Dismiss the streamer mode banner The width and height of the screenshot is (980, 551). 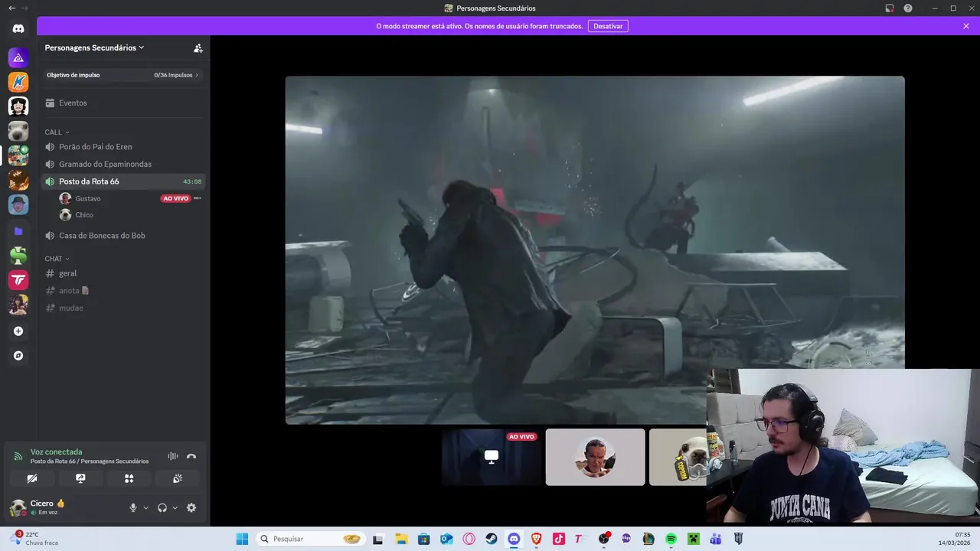(x=966, y=26)
